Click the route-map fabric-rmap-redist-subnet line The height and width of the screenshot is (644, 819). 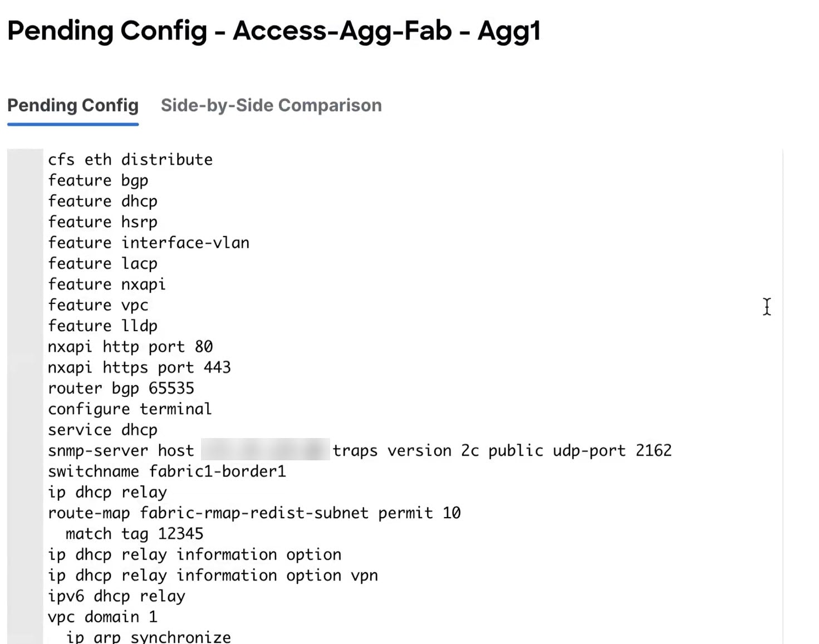pyautogui.click(x=254, y=513)
